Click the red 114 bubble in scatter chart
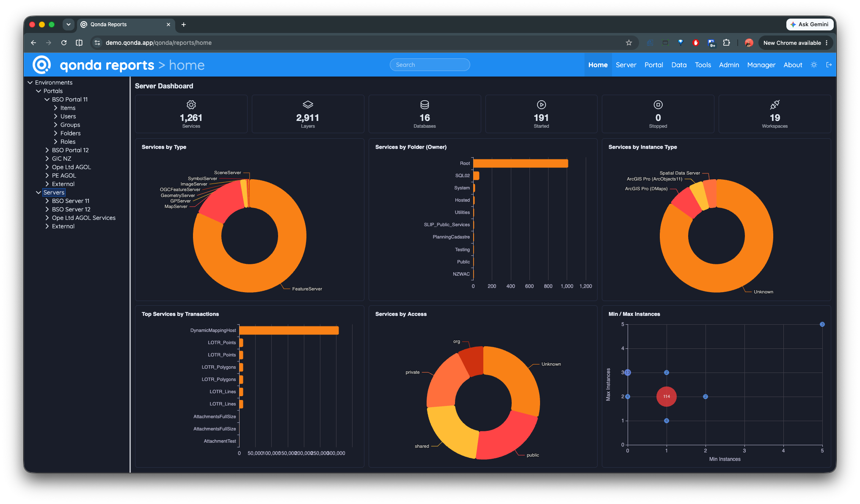860x504 pixels. (666, 397)
